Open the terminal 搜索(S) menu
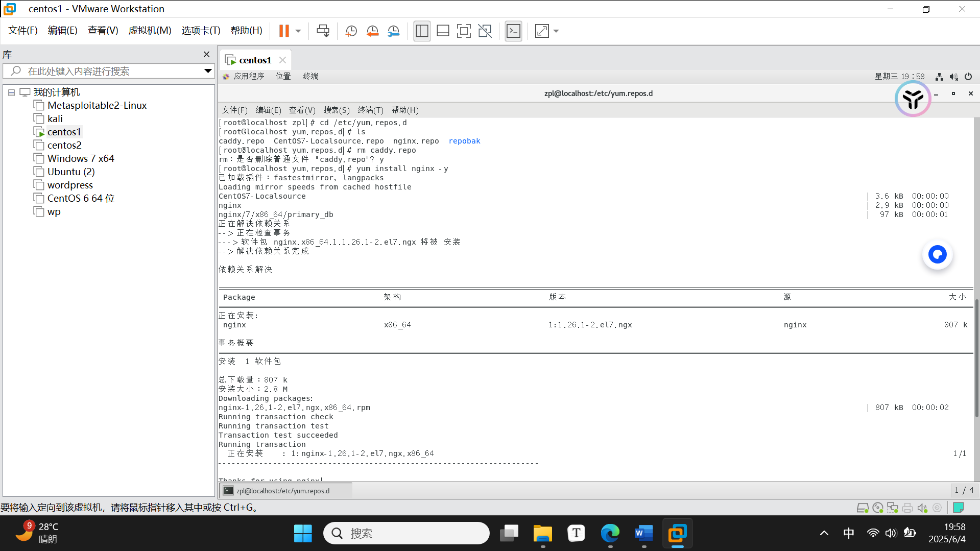This screenshot has width=980, height=551. [x=337, y=110]
